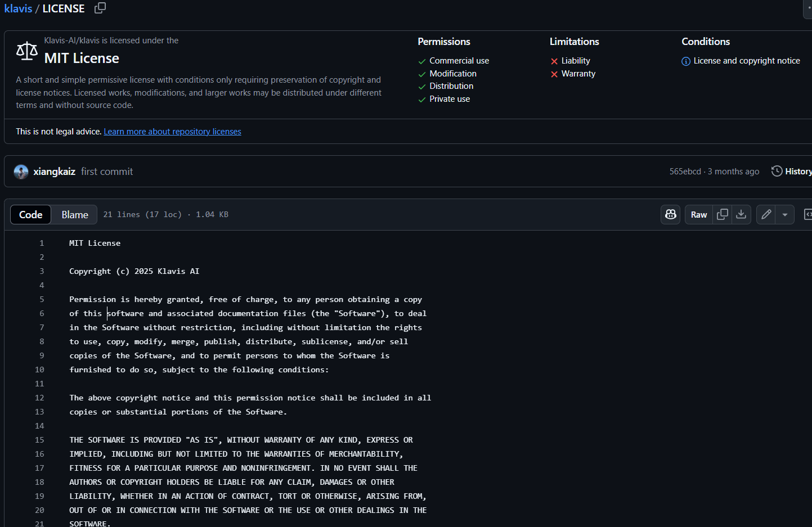The width and height of the screenshot is (812, 527).
Task: Learn more about repository licenses
Action: coord(172,132)
